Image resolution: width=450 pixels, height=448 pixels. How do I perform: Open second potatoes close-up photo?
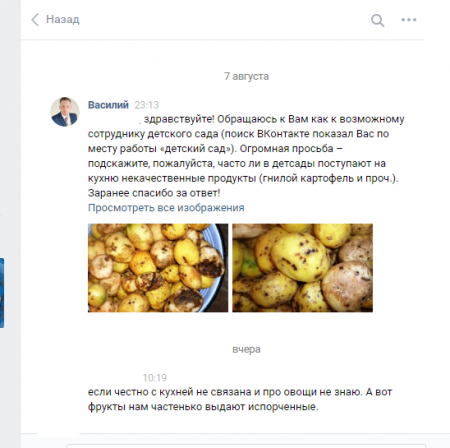302,268
